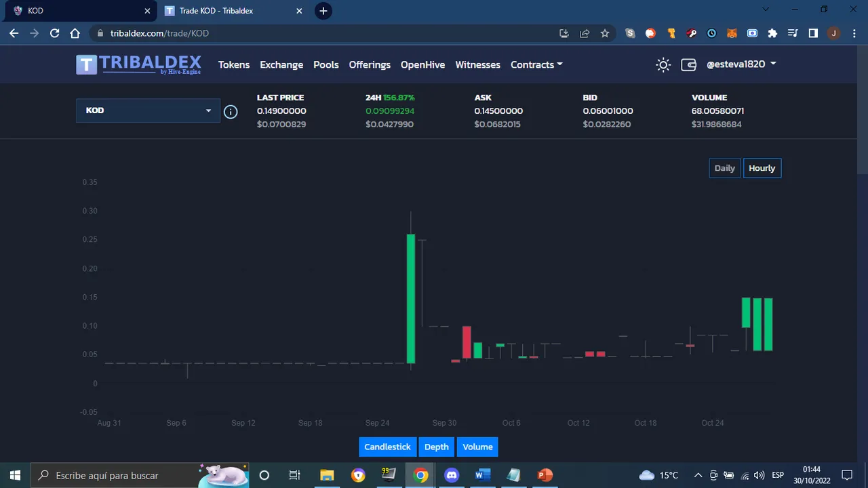
Task: Close the Trade KOD - Tribaldex tab
Action: click(300, 11)
